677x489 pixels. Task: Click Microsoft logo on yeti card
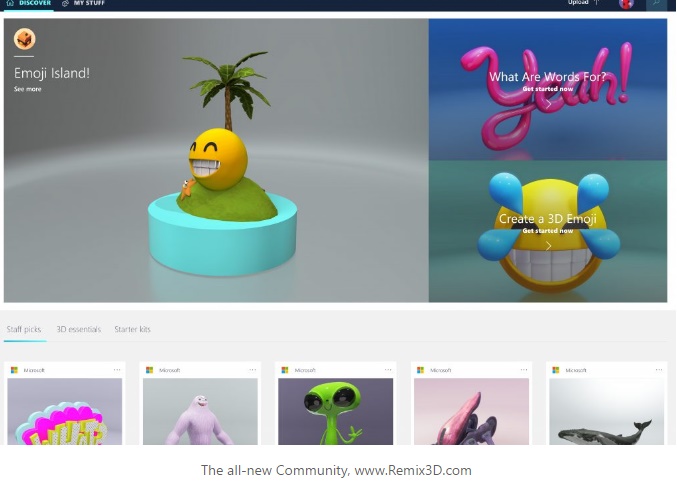(x=150, y=370)
